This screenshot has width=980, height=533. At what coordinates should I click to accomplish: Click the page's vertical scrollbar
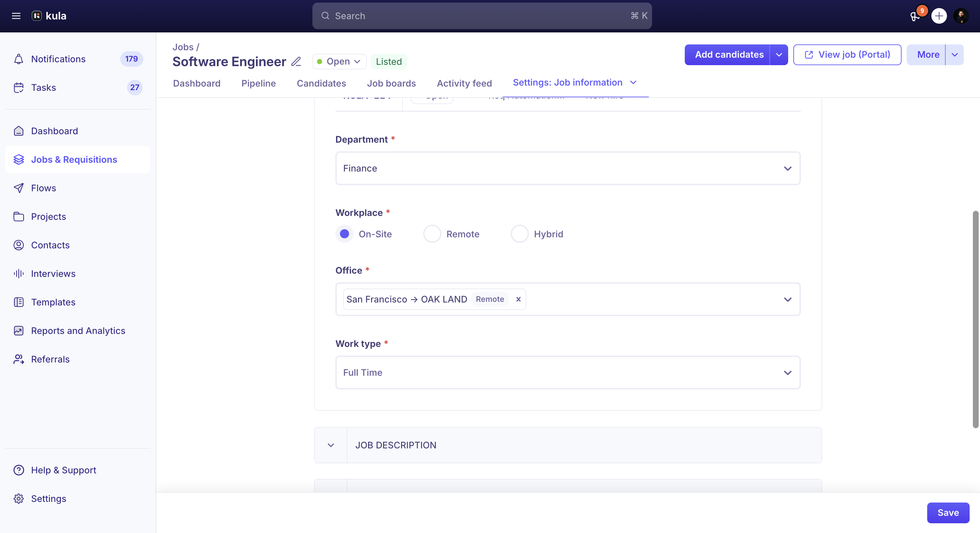pos(975,319)
